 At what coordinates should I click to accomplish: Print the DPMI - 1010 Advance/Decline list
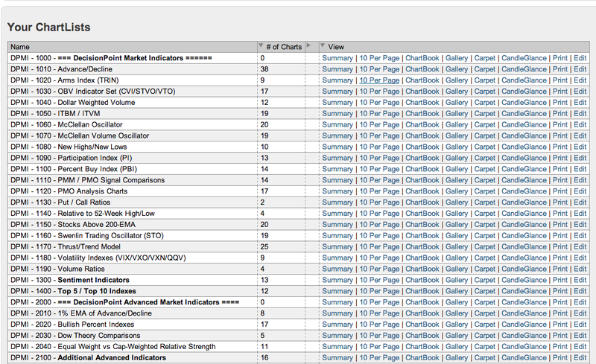tap(560, 69)
